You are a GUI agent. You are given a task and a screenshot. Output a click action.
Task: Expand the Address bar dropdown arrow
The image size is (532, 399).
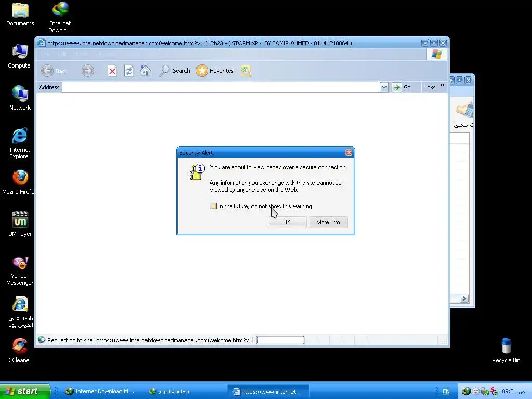point(384,87)
